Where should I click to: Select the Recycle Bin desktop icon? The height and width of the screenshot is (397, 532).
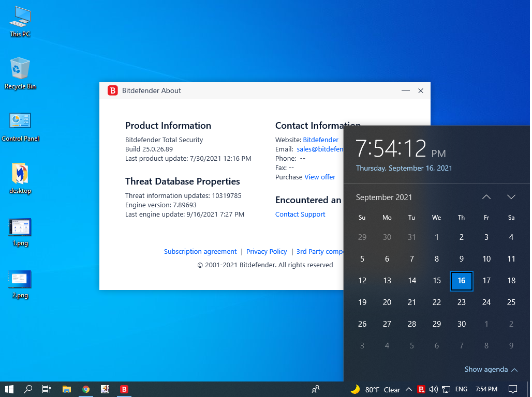tap(20, 73)
